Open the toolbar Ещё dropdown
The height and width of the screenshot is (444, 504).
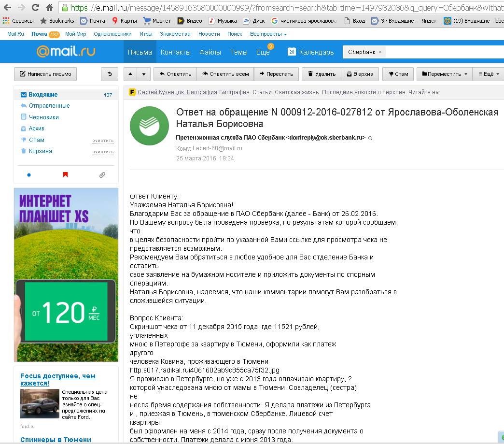489,74
